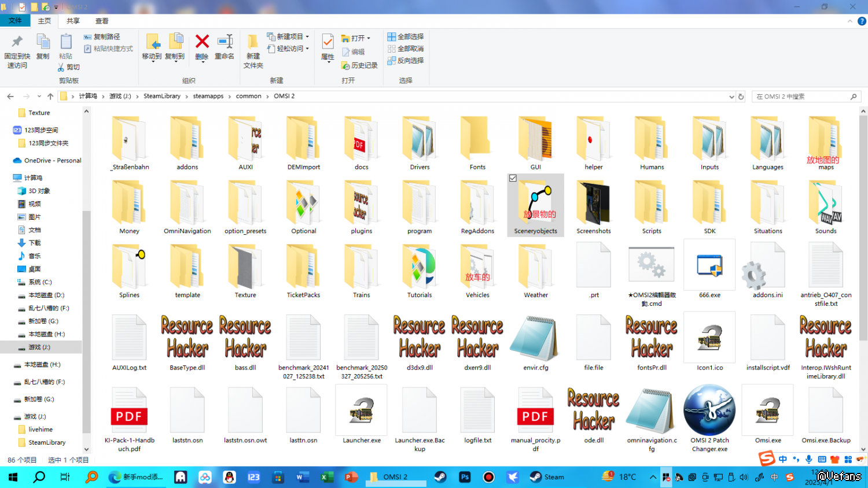Select the Icon1.ico file

709,338
